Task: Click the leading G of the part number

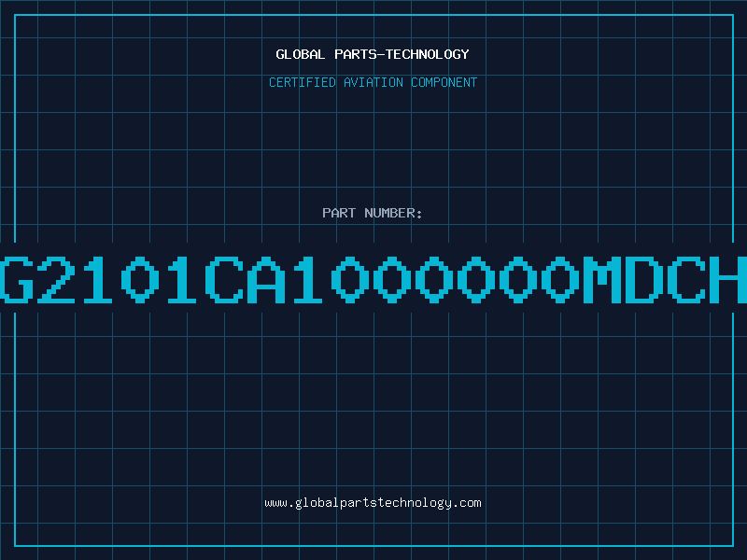Action: (16, 279)
